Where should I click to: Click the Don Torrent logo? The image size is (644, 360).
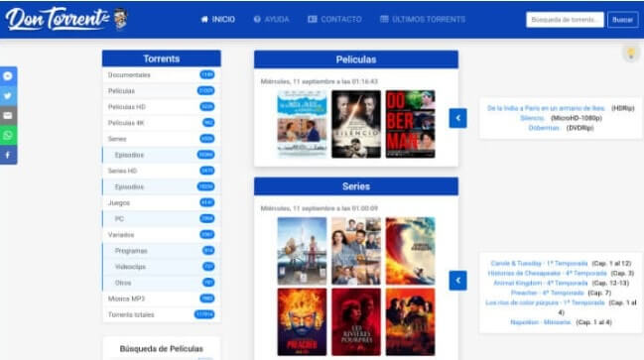(x=66, y=19)
